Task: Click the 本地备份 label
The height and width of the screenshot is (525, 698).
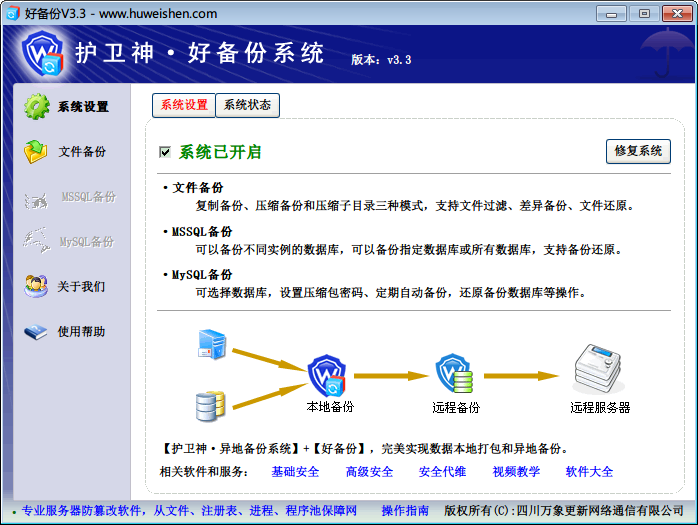Action: pyautogui.click(x=330, y=407)
